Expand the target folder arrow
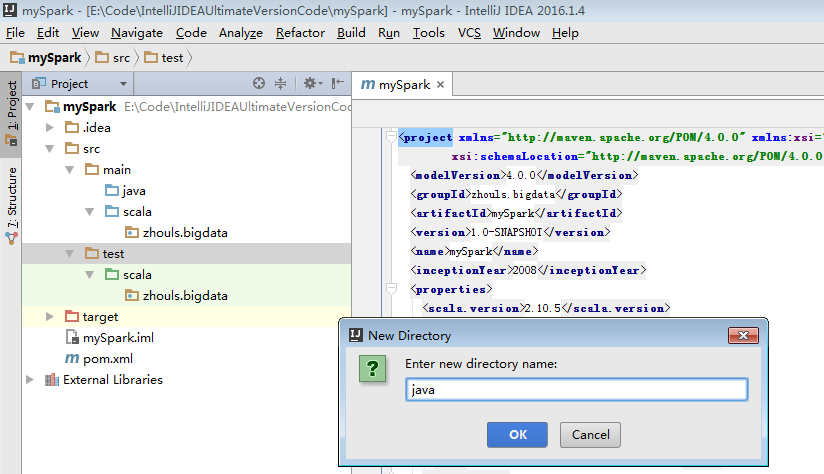 (49, 316)
